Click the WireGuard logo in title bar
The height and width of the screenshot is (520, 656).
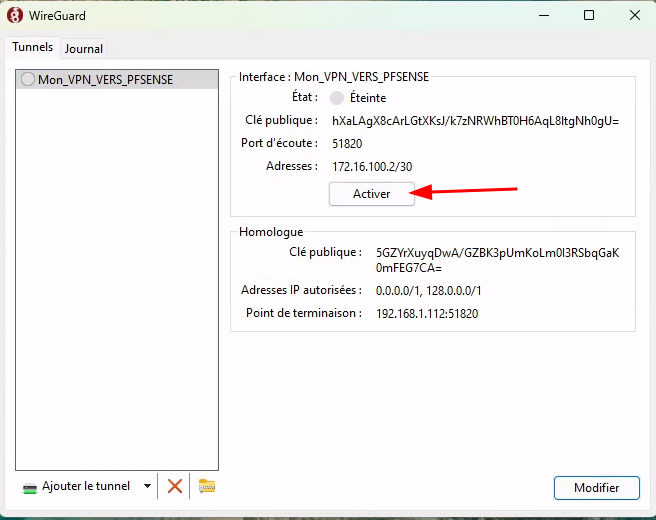coord(15,15)
